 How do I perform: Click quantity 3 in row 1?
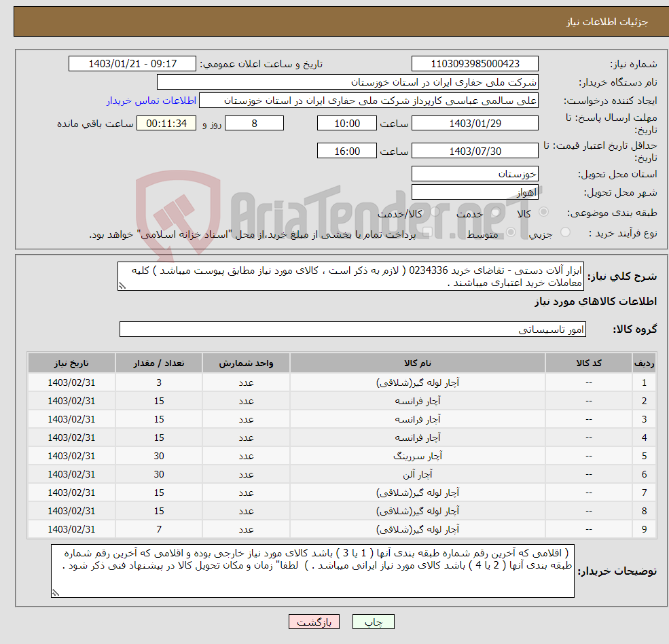click(x=159, y=383)
